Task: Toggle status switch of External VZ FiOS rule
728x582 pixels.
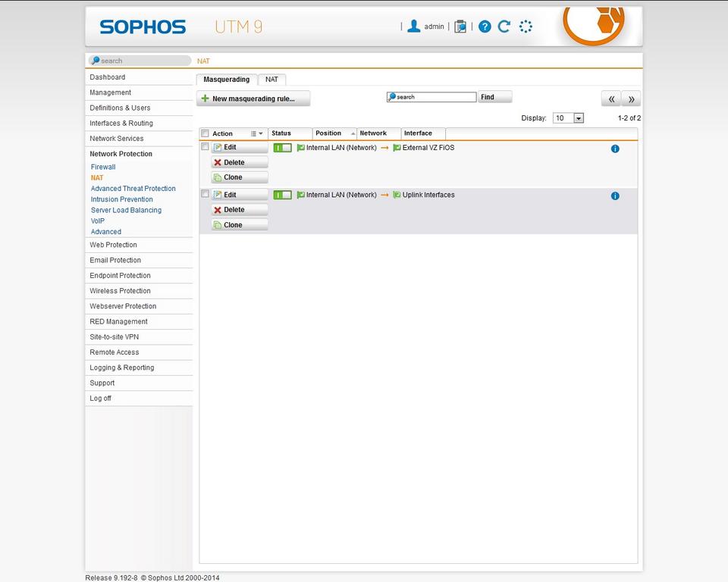Action: tap(282, 148)
